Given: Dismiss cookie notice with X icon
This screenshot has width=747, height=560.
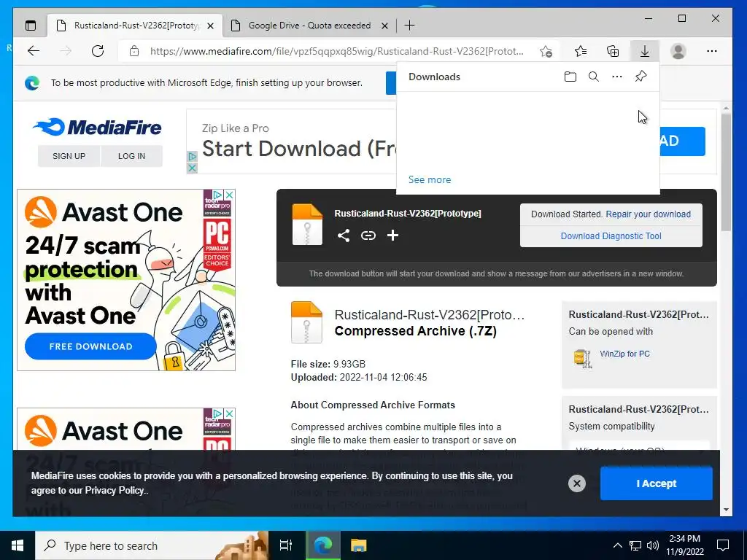Looking at the screenshot, I should coord(577,483).
